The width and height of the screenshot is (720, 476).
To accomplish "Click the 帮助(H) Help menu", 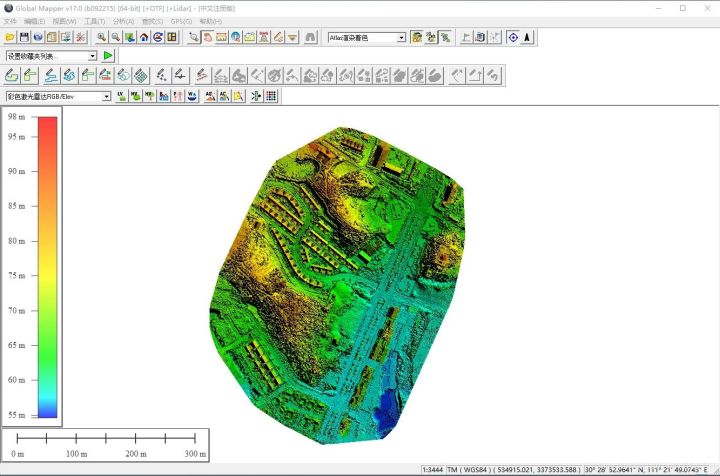I will coord(210,21).
